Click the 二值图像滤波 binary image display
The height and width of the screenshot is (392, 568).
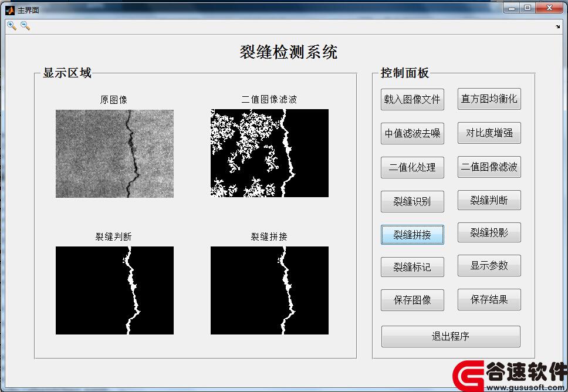[x=269, y=153]
